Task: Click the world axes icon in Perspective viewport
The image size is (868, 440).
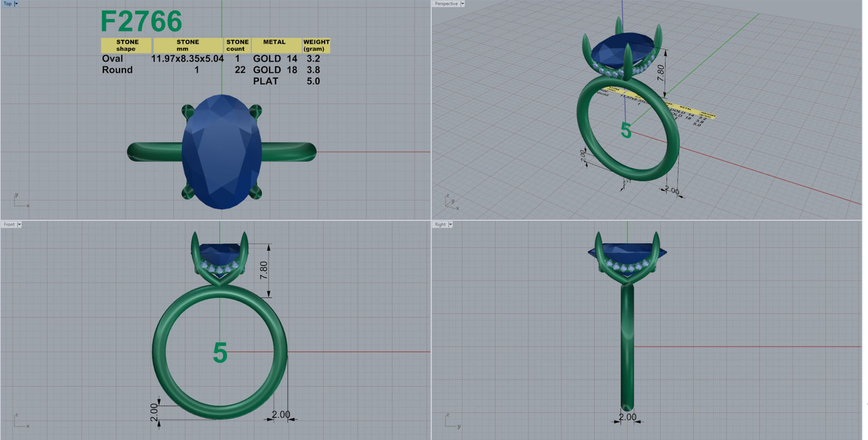Action: [451, 202]
